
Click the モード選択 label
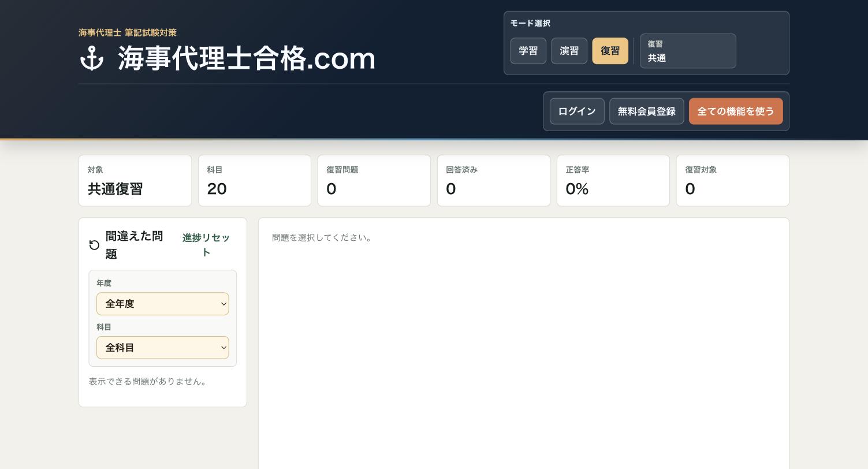[530, 23]
